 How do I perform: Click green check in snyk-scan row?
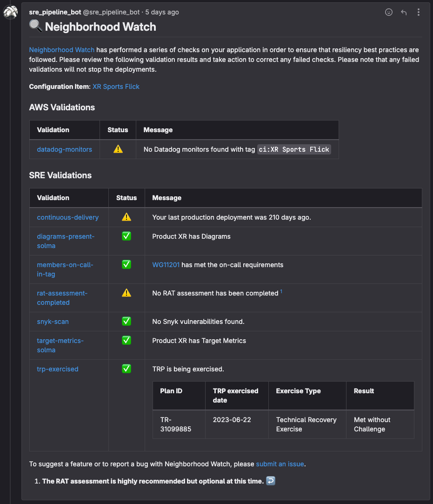pyautogui.click(x=127, y=322)
